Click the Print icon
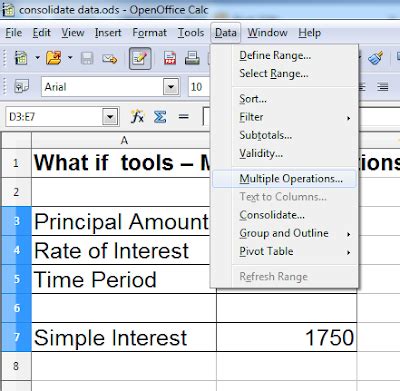Viewport: 400px width, 391px height. (192, 58)
